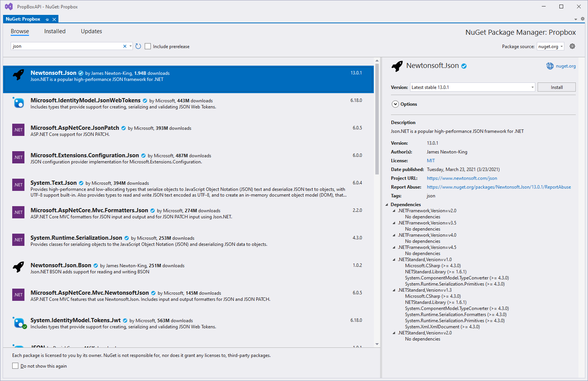Click the tab well settings gear

pyautogui.click(x=582, y=19)
